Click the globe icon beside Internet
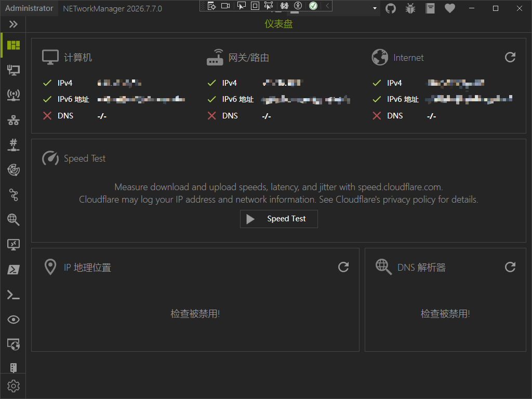The image size is (532, 399). (380, 57)
